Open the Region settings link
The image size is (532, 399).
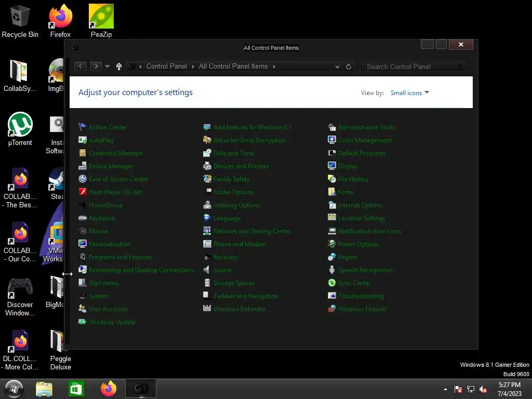click(348, 257)
